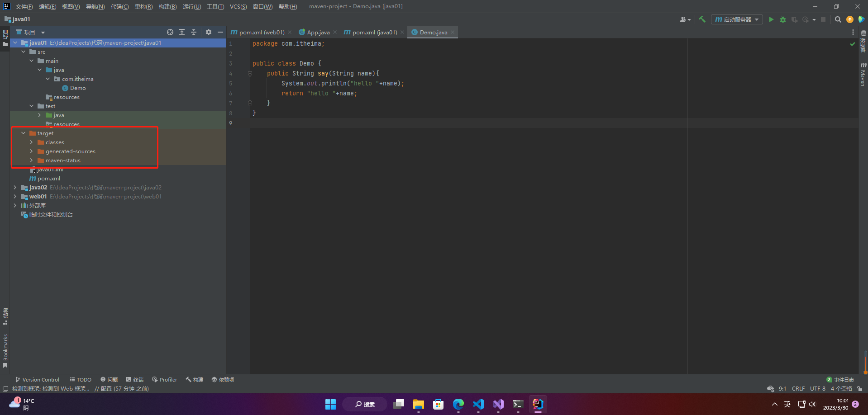Image resolution: width=868 pixels, height=415 pixels.
Task: Open the TODO tool window
Action: [81, 380]
